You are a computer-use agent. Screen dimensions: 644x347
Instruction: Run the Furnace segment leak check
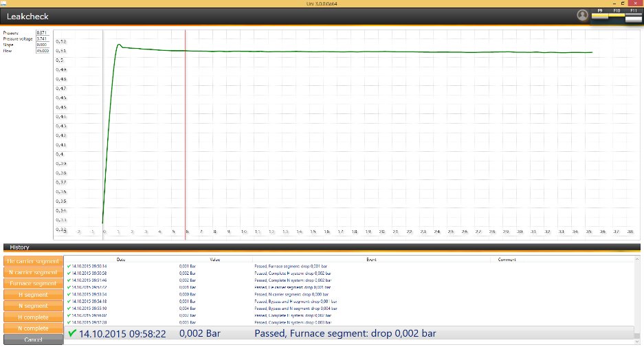pos(33,283)
